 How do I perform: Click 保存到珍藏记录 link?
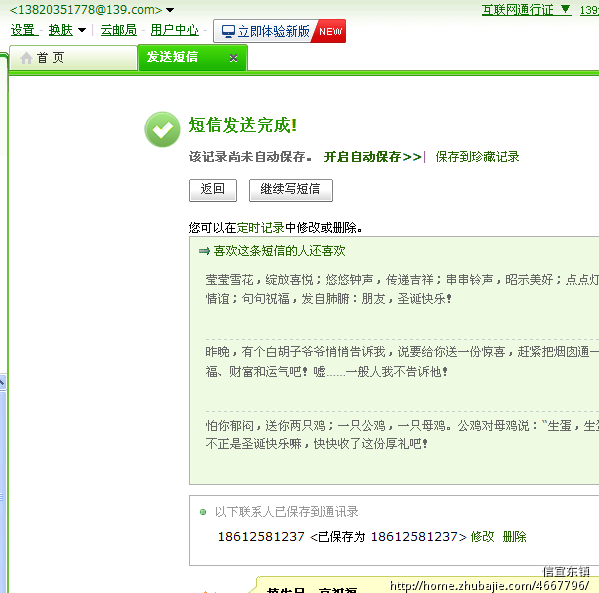pyautogui.click(x=477, y=157)
